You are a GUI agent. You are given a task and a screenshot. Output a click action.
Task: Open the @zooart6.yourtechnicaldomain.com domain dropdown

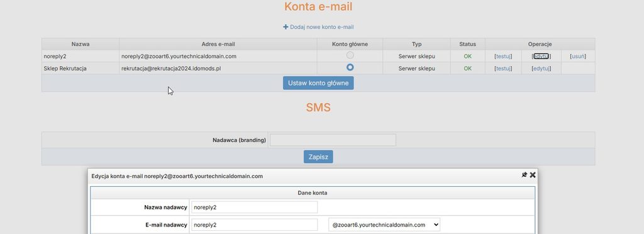pyautogui.click(x=384, y=225)
